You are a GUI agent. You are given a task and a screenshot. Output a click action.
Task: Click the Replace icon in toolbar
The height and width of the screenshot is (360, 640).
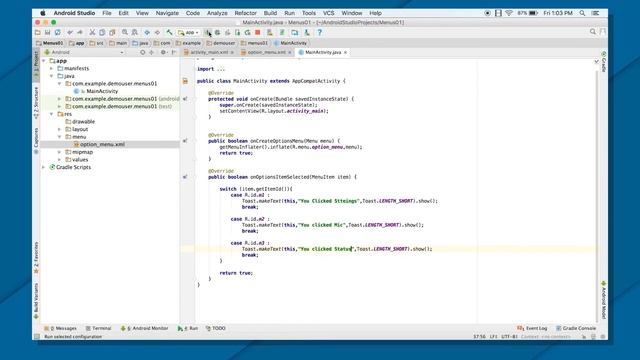tap(134, 32)
